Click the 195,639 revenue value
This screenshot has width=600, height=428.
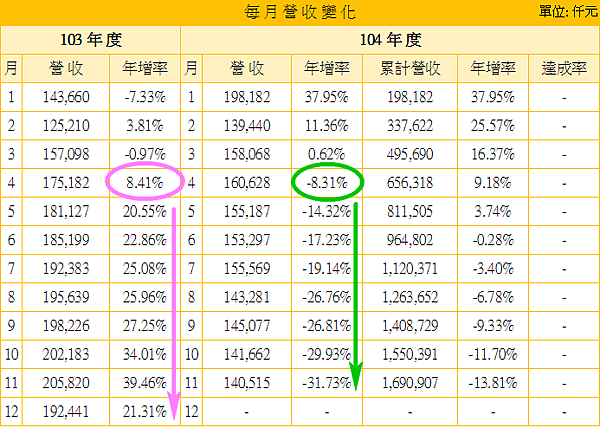[x=66, y=297]
